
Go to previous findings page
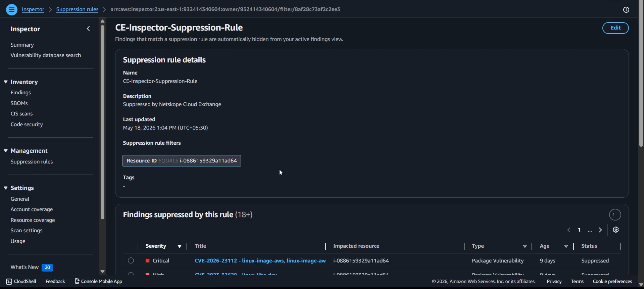[569, 230]
